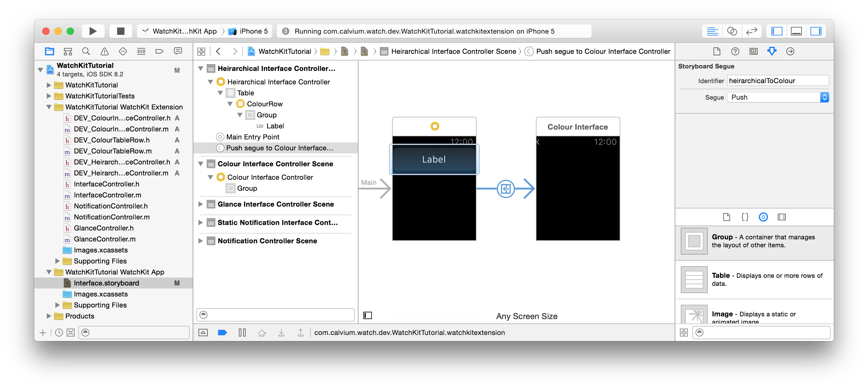Select Interface.storyboard in navigator
Viewport: 868px width, 390px height.
point(113,283)
